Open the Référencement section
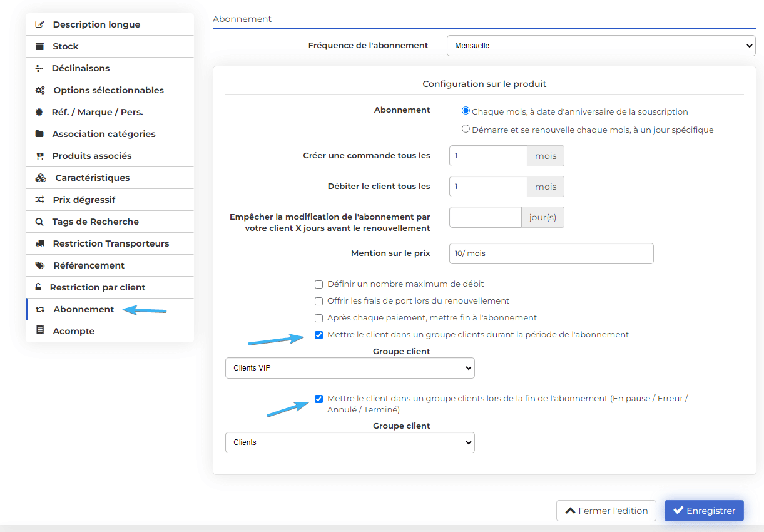 click(x=110, y=265)
